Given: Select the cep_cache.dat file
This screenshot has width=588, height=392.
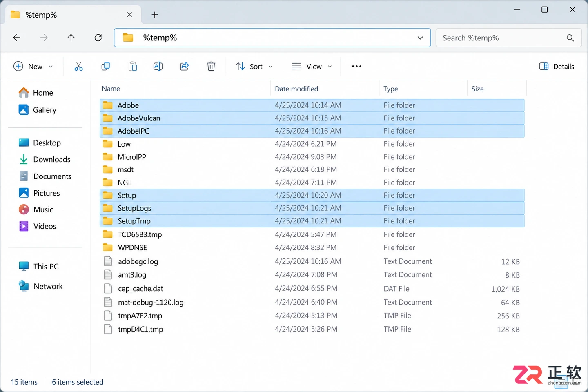Looking at the screenshot, I should [312, 289].
